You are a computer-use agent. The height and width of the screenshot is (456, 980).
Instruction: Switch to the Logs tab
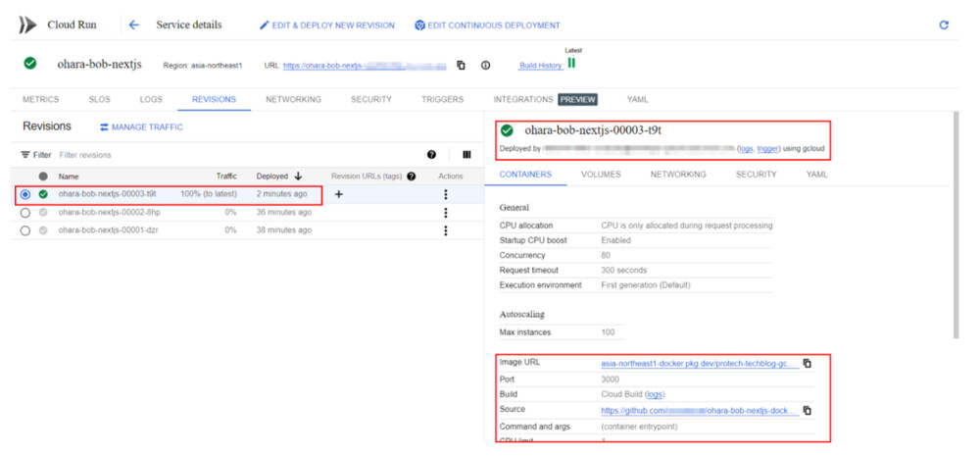point(151,99)
